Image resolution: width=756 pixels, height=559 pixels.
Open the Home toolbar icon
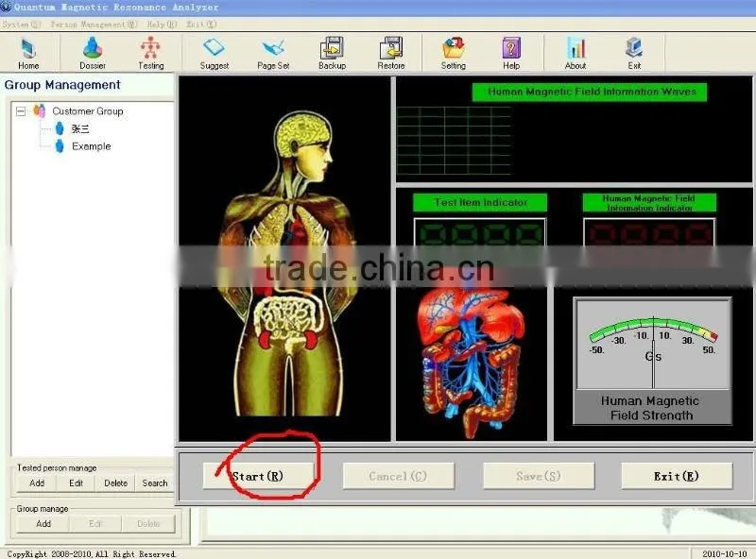point(28,54)
